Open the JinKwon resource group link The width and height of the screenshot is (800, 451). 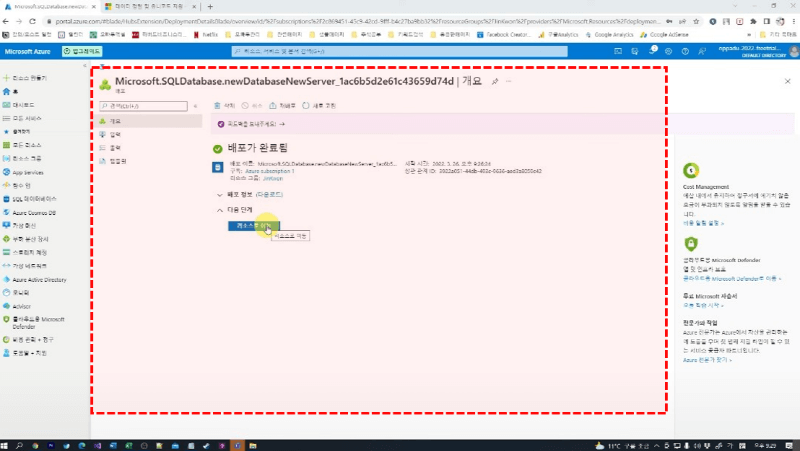point(273,178)
